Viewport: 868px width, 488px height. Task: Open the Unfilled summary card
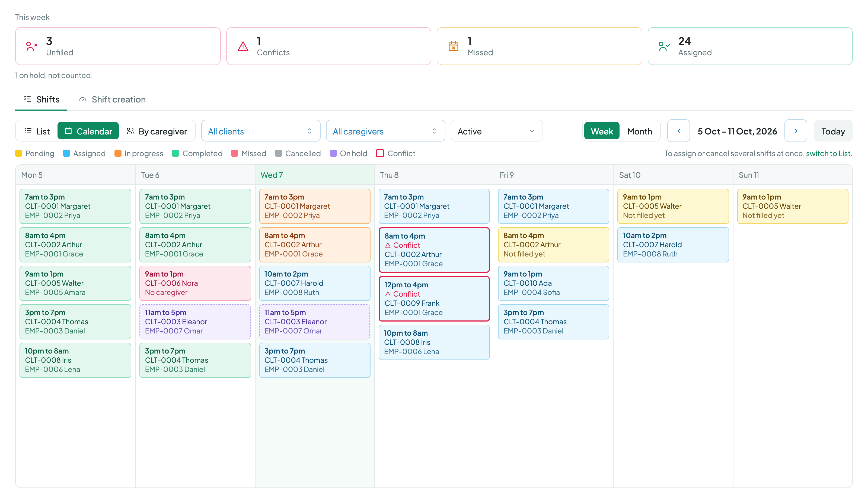pos(118,46)
